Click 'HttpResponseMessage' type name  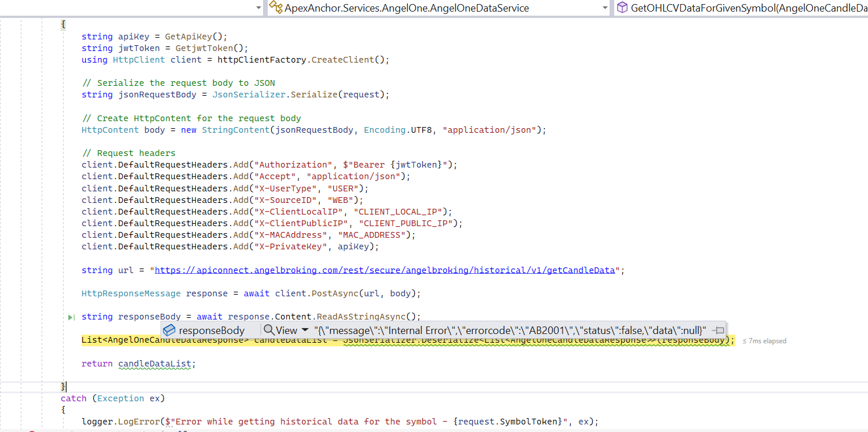tap(131, 293)
